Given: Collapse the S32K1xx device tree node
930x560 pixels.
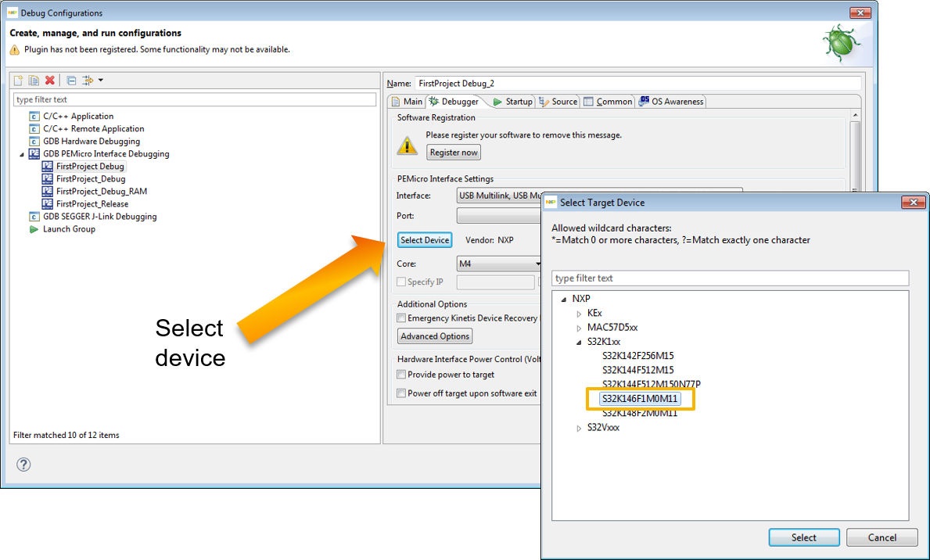Looking at the screenshot, I should click(x=579, y=342).
